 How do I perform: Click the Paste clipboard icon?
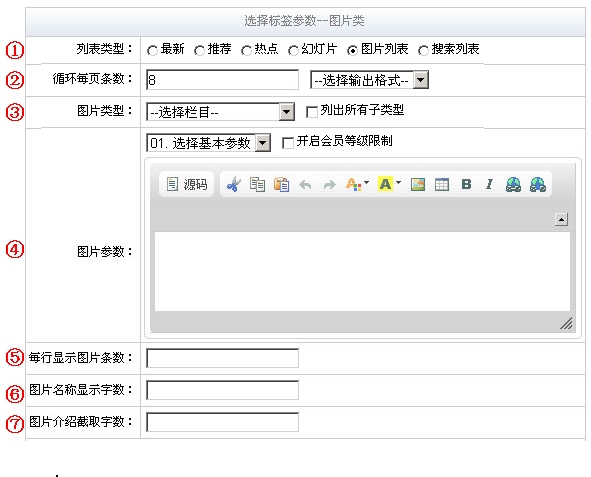(x=282, y=184)
